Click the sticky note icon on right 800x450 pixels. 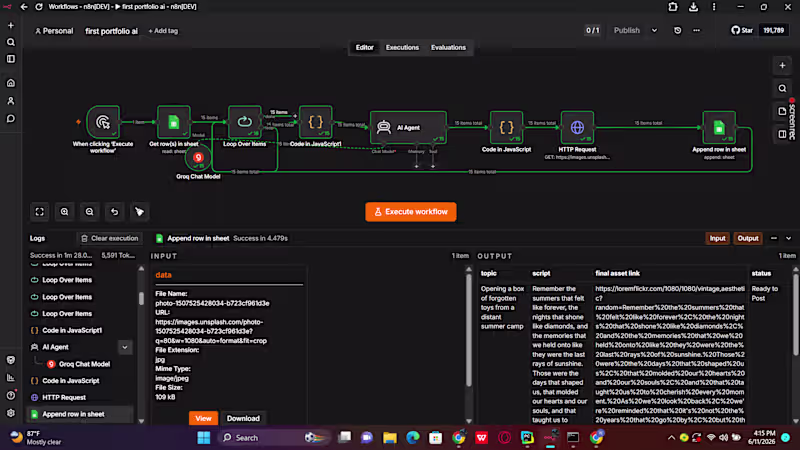pyautogui.click(x=782, y=111)
